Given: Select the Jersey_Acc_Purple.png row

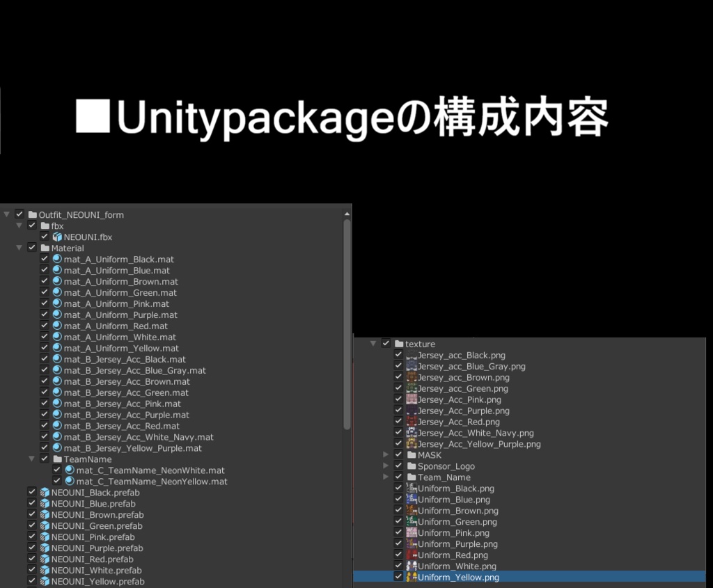Looking at the screenshot, I should [x=530, y=411].
